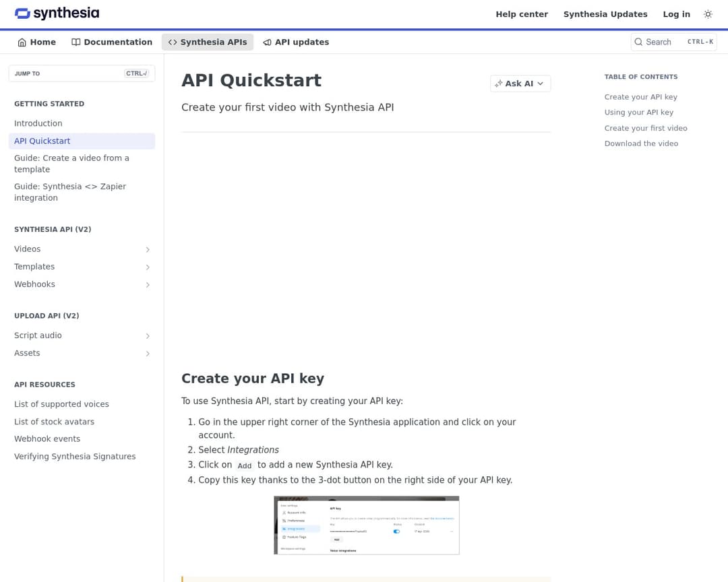Click the Home house icon
The width and height of the screenshot is (728, 582).
tap(22, 42)
